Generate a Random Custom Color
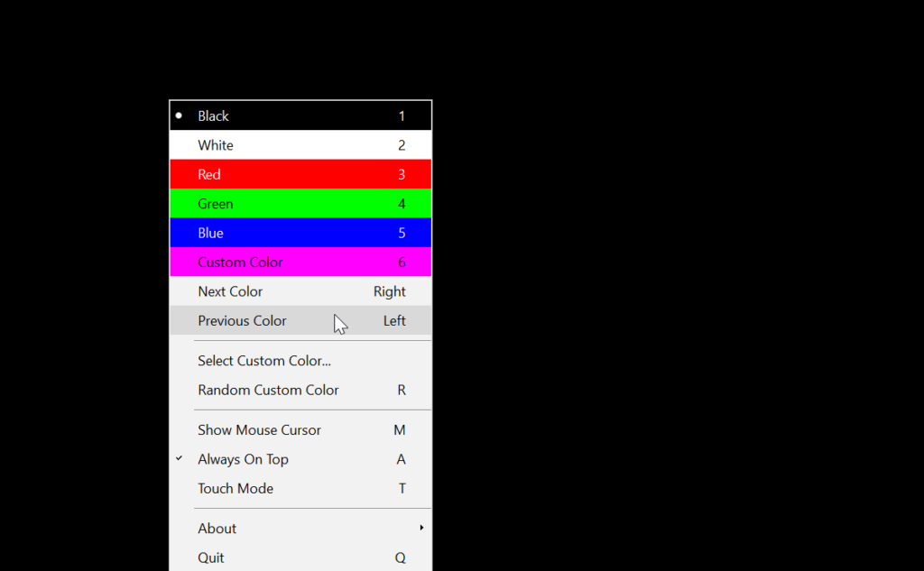Image resolution: width=924 pixels, height=571 pixels. pyautogui.click(x=300, y=390)
